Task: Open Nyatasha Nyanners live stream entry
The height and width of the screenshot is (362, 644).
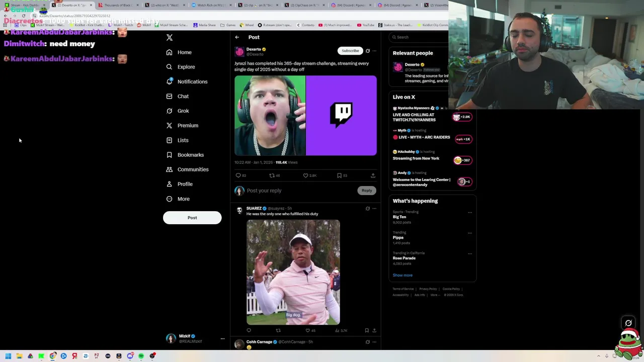Action: coord(433,115)
